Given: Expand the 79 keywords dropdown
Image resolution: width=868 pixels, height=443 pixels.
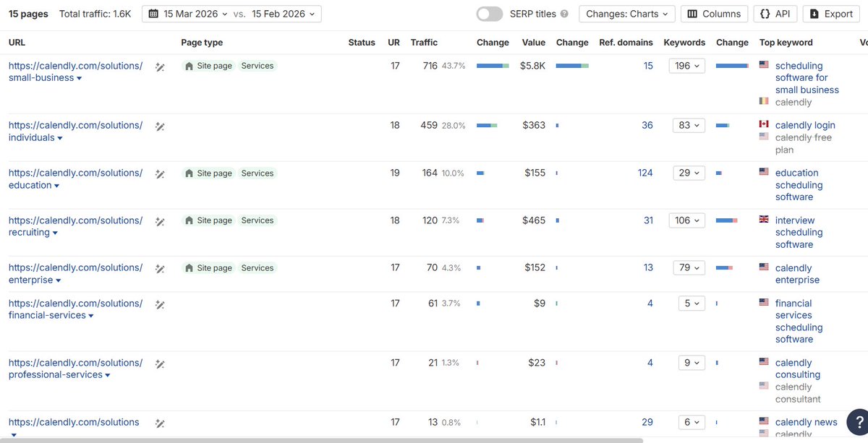Looking at the screenshot, I should pos(688,267).
